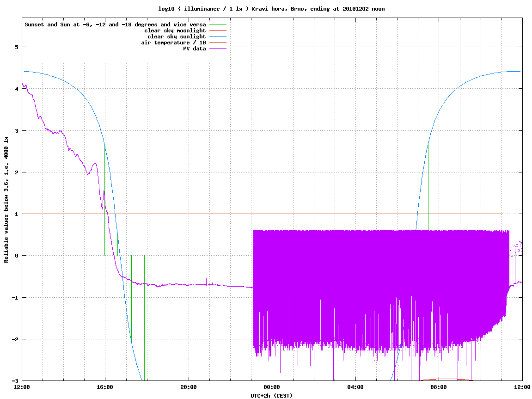Click the blue sunlight legend line sample

tap(218, 37)
